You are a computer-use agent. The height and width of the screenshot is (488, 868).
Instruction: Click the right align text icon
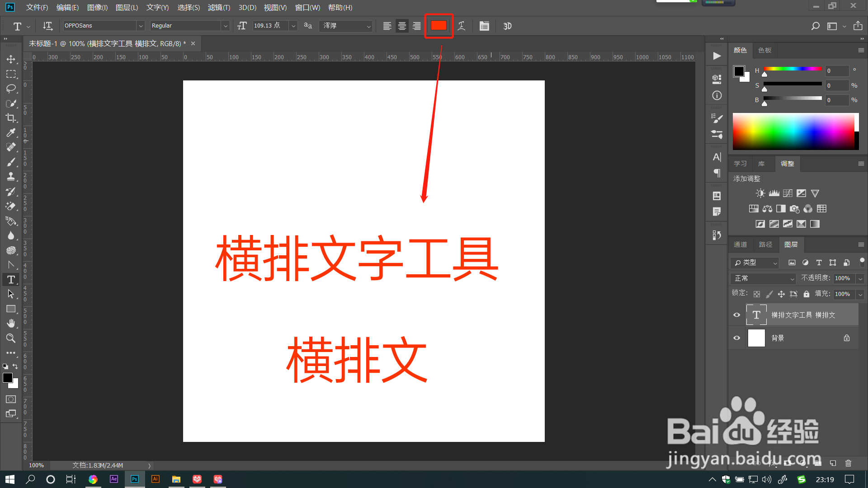click(417, 26)
